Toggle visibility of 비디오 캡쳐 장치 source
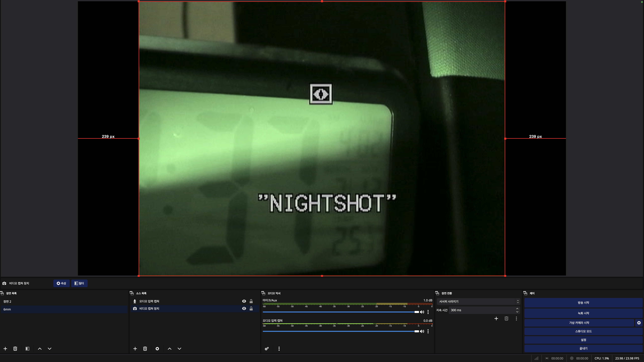Viewport: 644px width, 362px height. point(244,308)
